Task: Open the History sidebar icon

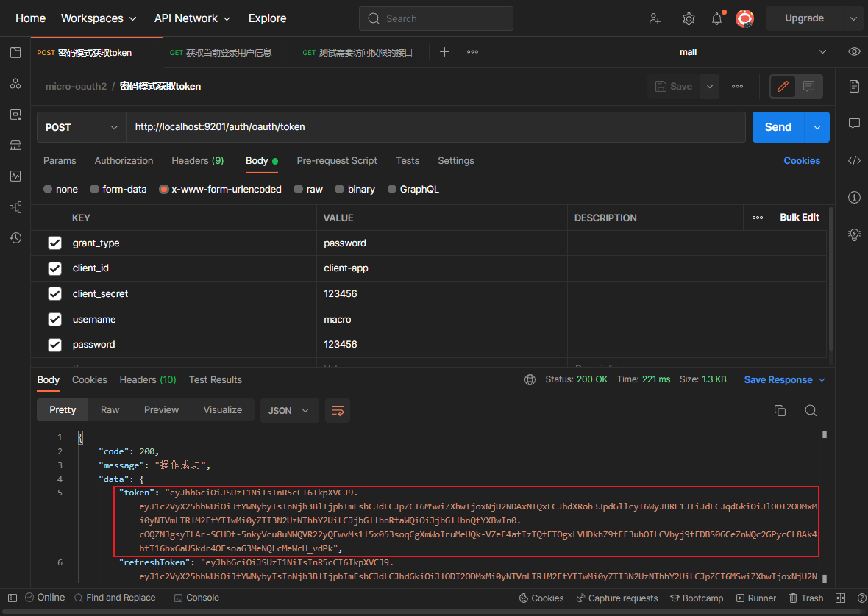Action: 15,237
